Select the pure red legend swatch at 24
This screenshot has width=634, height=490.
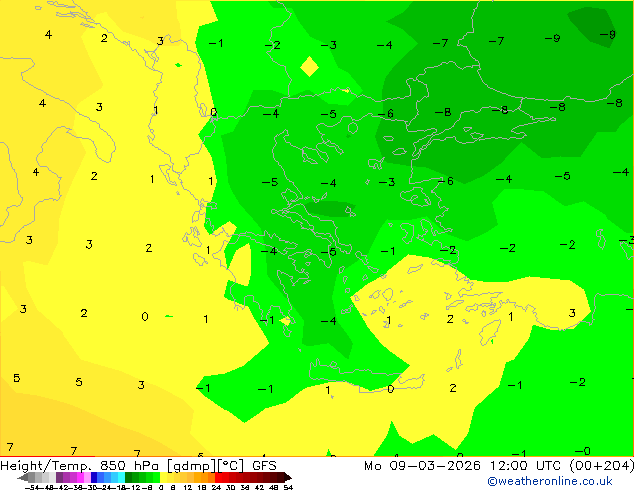tap(218, 477)
